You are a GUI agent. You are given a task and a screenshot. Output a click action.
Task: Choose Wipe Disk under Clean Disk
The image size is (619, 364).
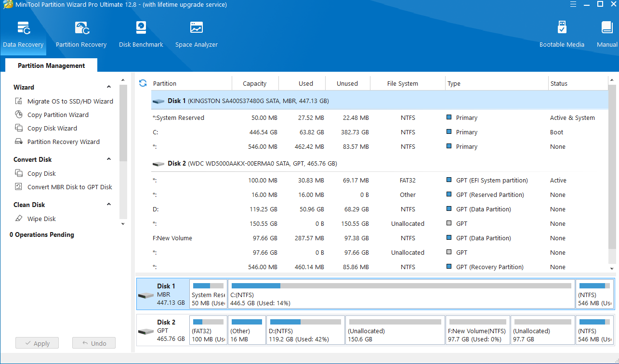click(x=35, y=219)
